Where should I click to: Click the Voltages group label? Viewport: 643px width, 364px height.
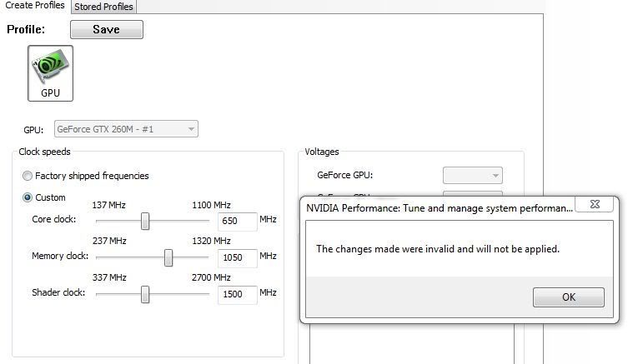coord(322,152)
